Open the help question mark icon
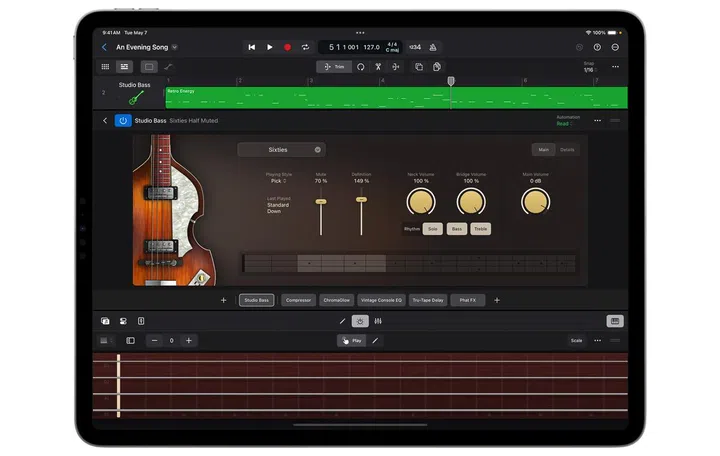This screenshot has height=456, width=720. (597, 47)
